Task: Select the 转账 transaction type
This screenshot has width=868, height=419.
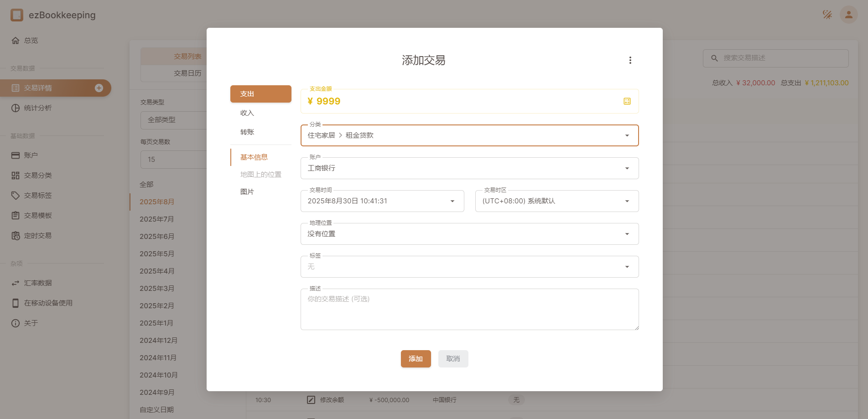Action: click(247, 132)
